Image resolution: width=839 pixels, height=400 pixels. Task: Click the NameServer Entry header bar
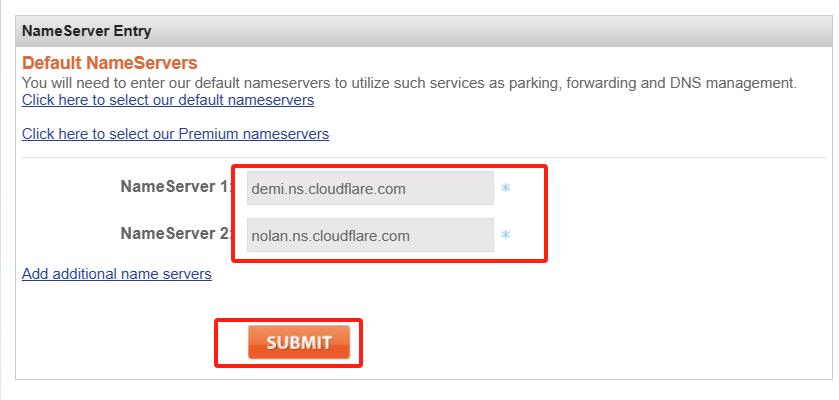pyautogui.click(x=419, y=31)
